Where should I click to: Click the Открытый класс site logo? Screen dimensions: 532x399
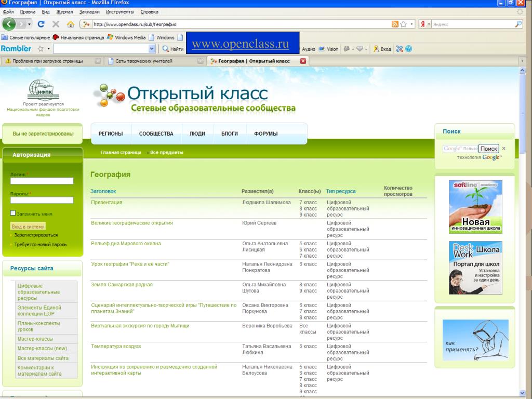pyautogui.click(x=194, y=97)
